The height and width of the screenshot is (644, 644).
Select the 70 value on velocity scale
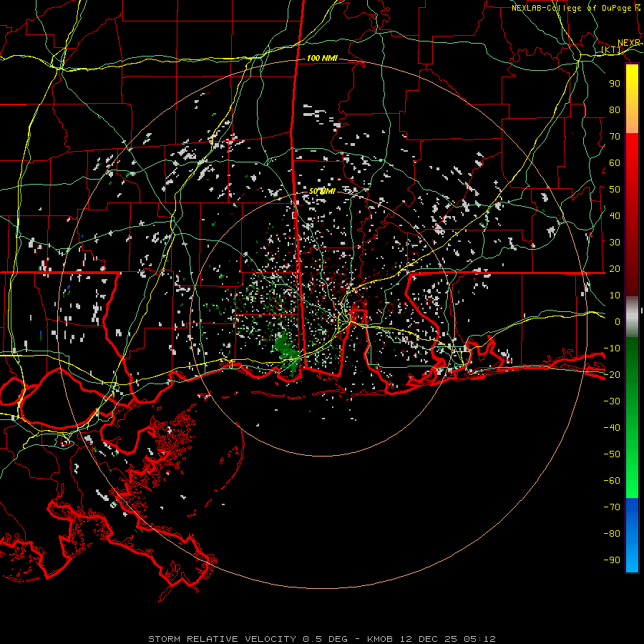coord(615,137)
